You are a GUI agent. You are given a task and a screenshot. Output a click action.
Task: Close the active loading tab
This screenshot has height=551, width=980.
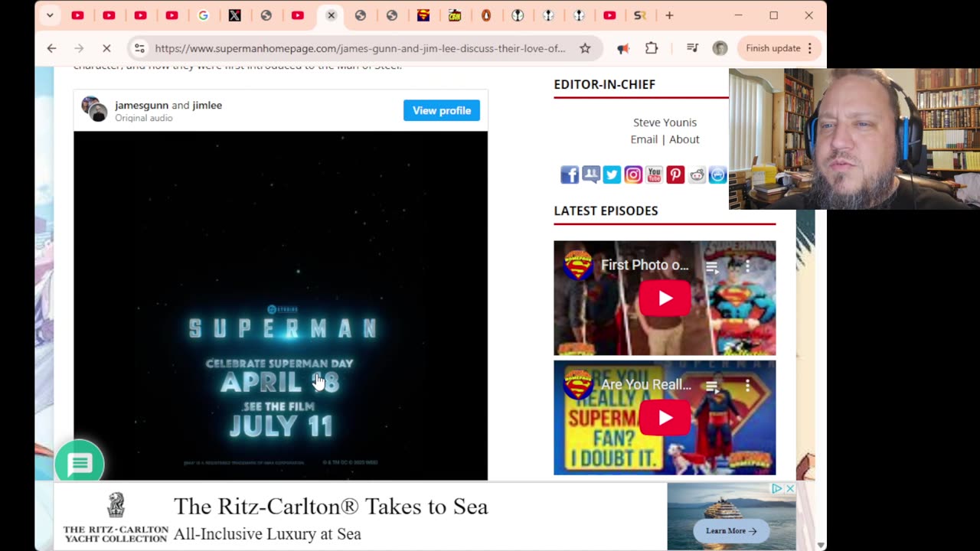coord(331,15)
